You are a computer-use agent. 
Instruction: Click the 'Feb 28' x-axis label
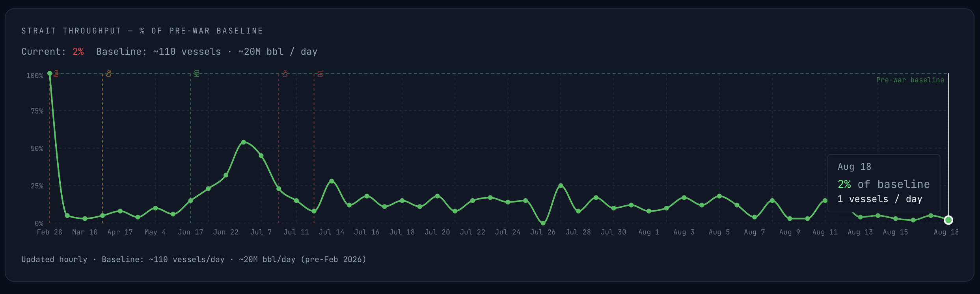point(50,232)
